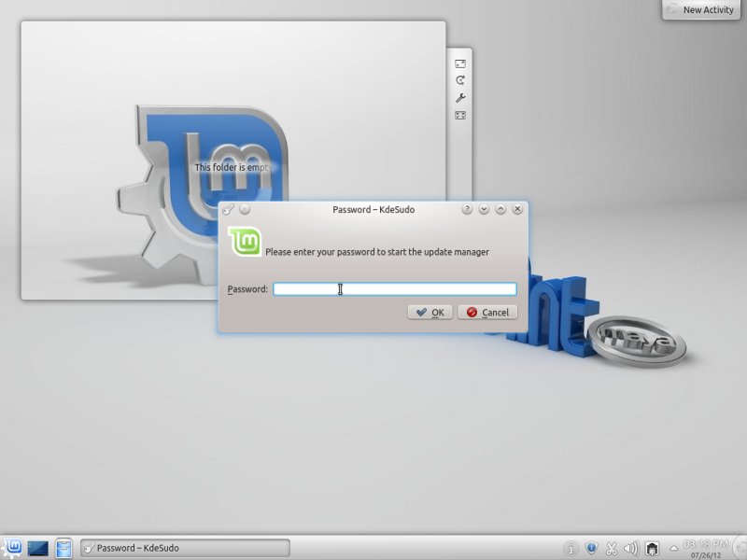Click the folder view widget rotate icon

pyautogui.click(x=460, y=80)
